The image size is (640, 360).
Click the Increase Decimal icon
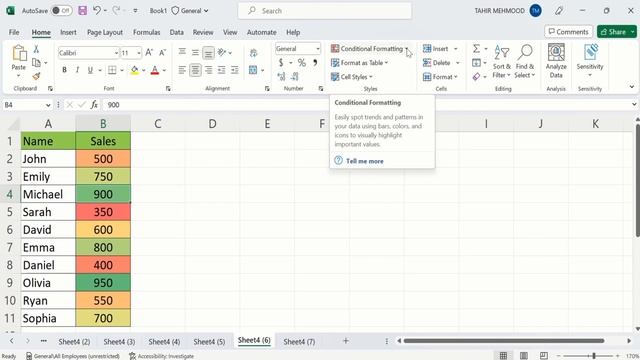[281, 76]
